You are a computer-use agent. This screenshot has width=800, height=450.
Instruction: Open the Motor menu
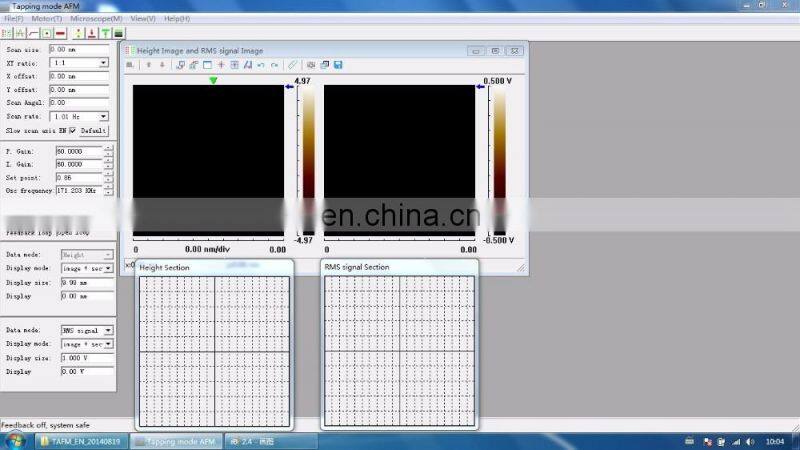[46, 18]
